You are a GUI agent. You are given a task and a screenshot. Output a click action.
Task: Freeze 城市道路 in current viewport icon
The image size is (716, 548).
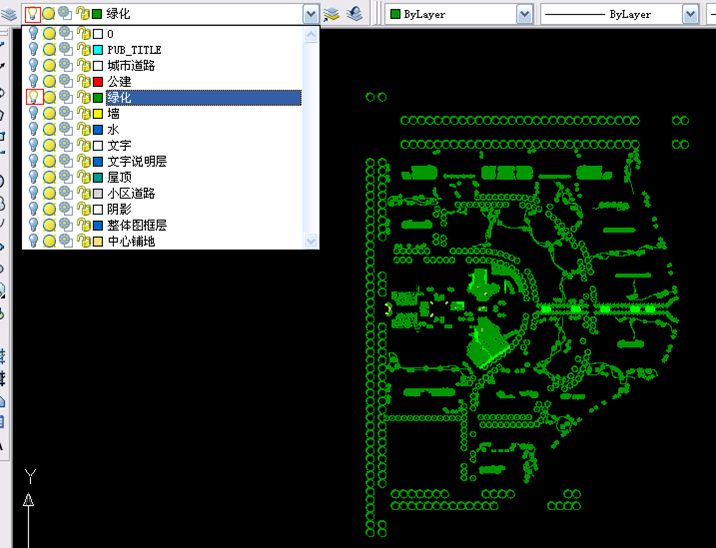click(x=66, y=65)
